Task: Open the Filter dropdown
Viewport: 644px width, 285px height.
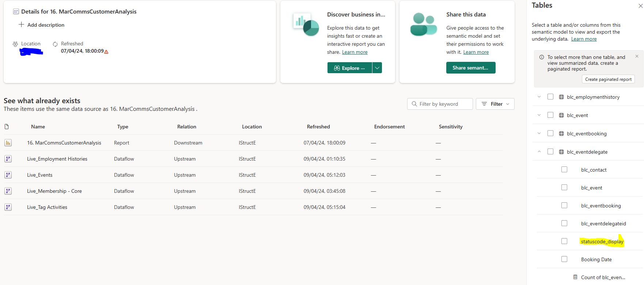Action: (495, 104)
